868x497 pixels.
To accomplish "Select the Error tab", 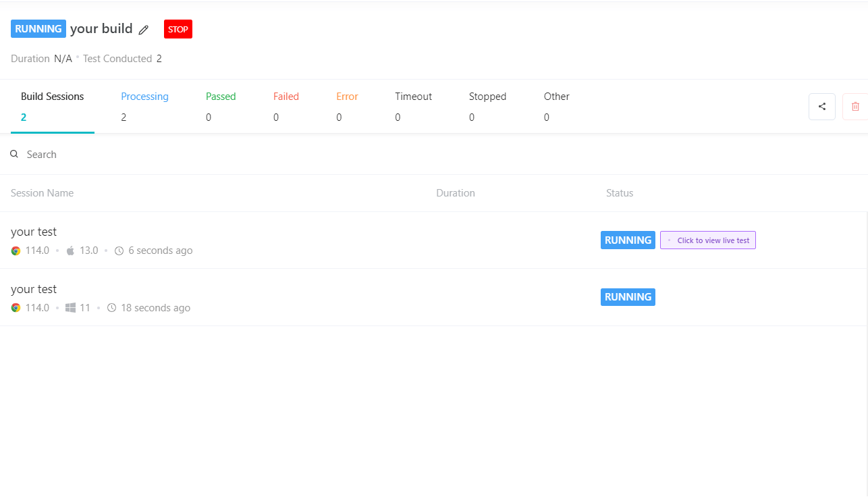I will [x=347, y=106].
